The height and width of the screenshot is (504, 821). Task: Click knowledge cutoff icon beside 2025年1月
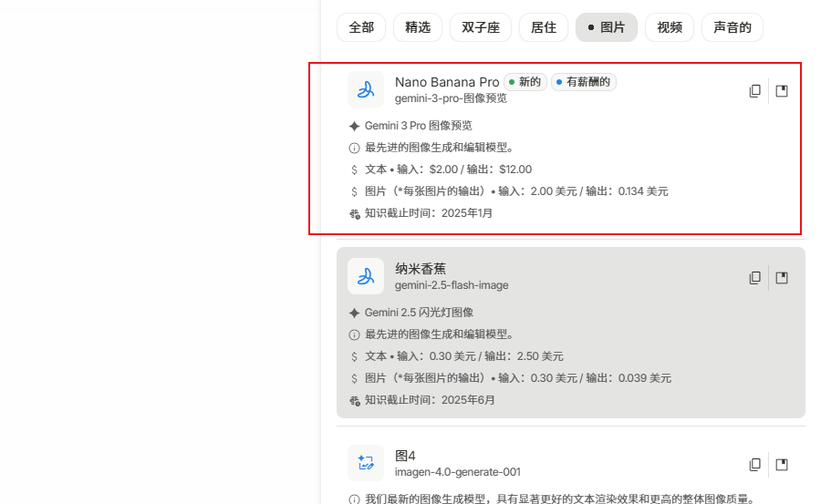coord(355,214)
